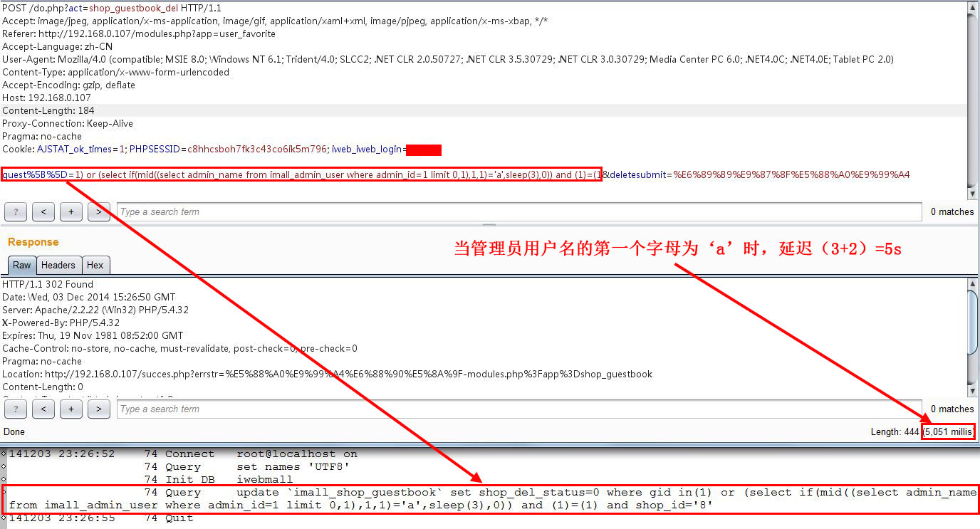Click the Proxy-Connection: Keep-Alive line
The width and height of the screenshot is (980, 529).
point(68,123)
